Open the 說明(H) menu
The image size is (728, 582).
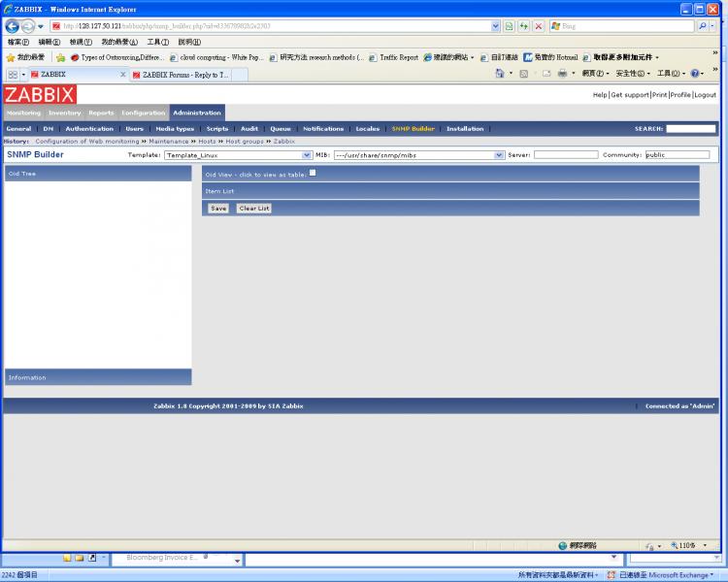point(189,42)
